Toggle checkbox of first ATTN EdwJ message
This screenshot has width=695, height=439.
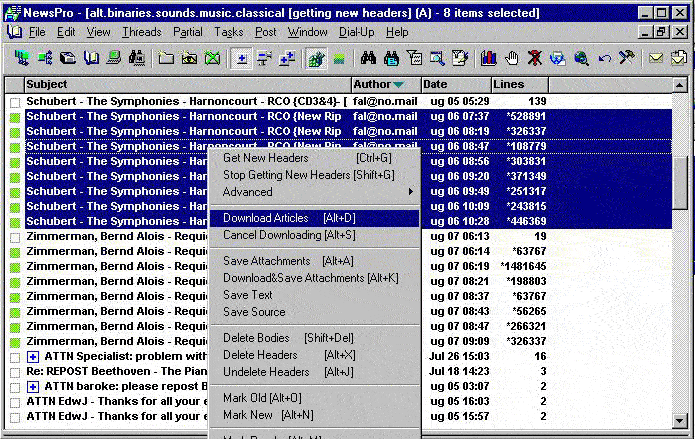pos(15,402)
